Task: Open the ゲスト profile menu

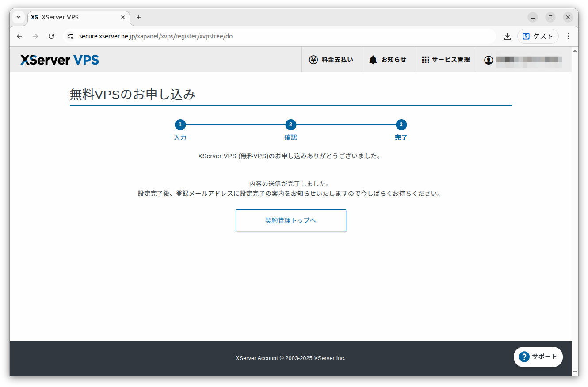Action: click(x=538, y=36)
